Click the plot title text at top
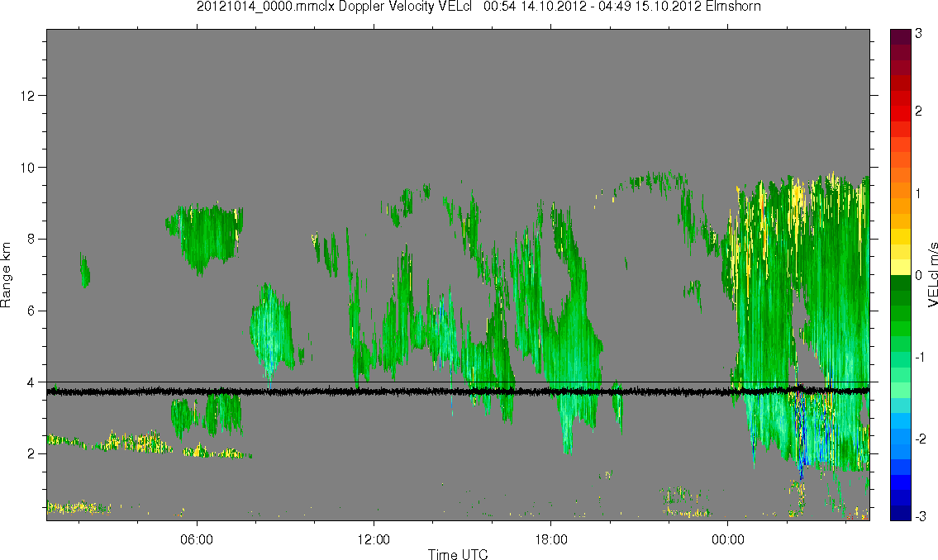Screen dimensions: 938x560 point(479,7)
